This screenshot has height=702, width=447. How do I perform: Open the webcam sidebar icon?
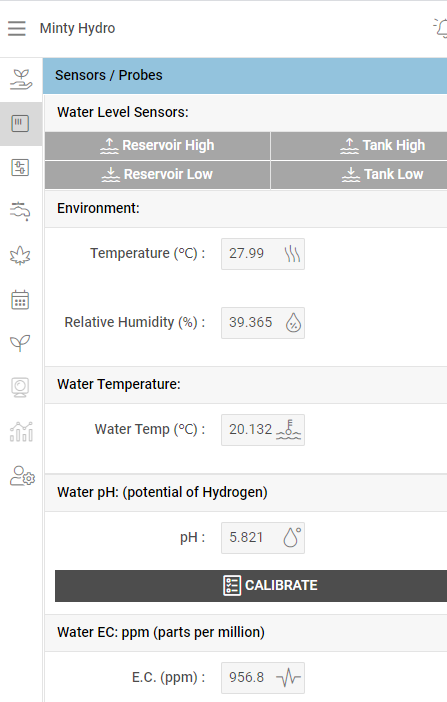(x=20, y=387)
